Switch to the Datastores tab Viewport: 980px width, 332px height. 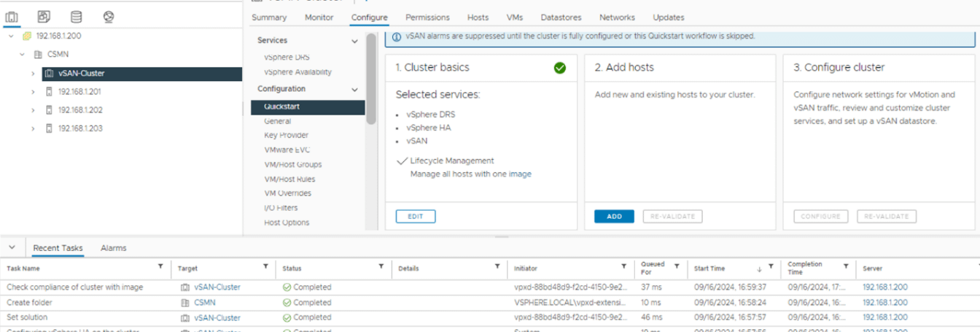point(561,18)
